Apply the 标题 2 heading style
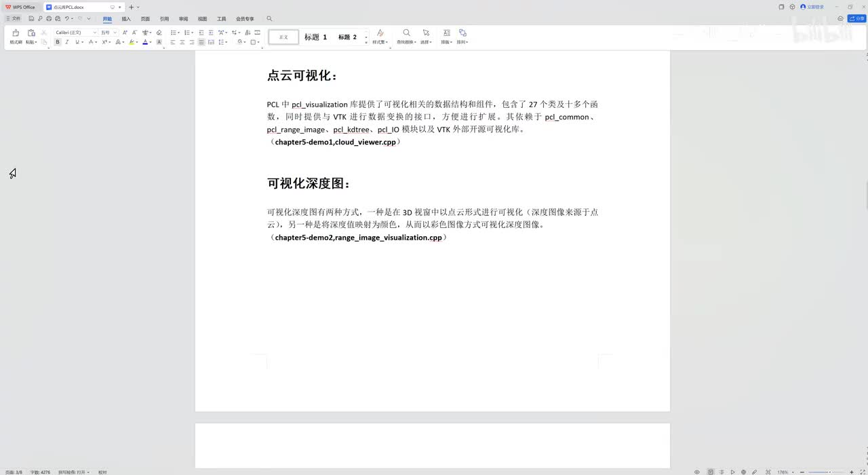This screenshot has width=868, height=475. pyautogui.click(x=347, y=37)
